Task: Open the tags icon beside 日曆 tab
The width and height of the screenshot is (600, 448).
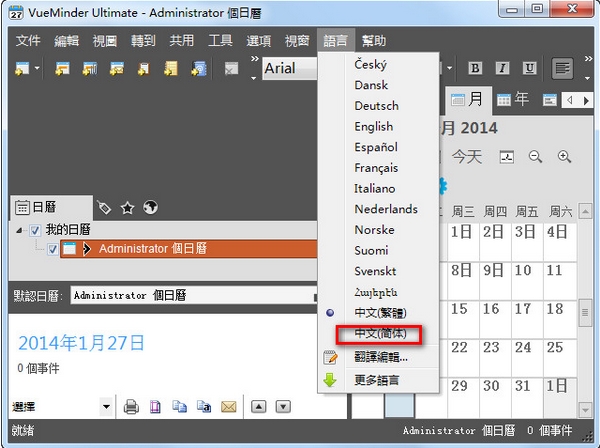Action: (104, 208)
